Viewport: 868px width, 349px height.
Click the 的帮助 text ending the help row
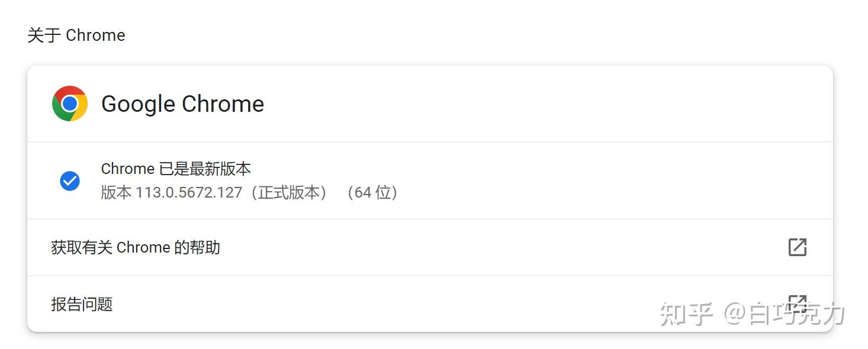click(x=197, y=247)
